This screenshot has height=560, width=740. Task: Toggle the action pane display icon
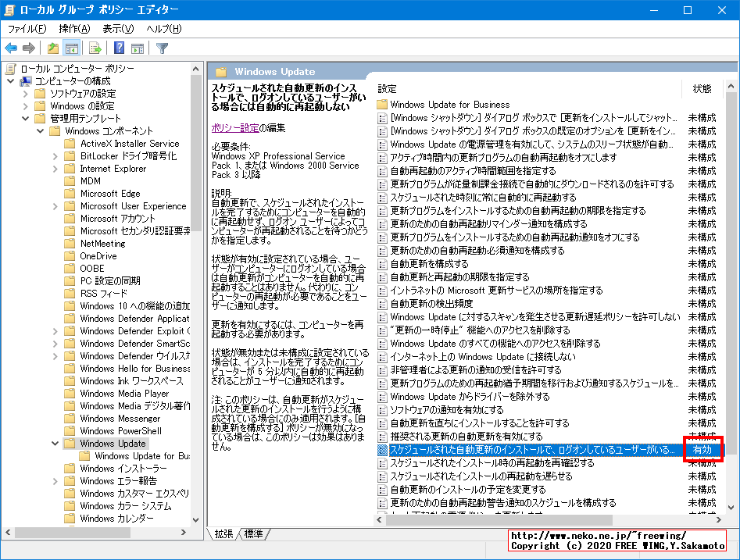pos(138,48)
